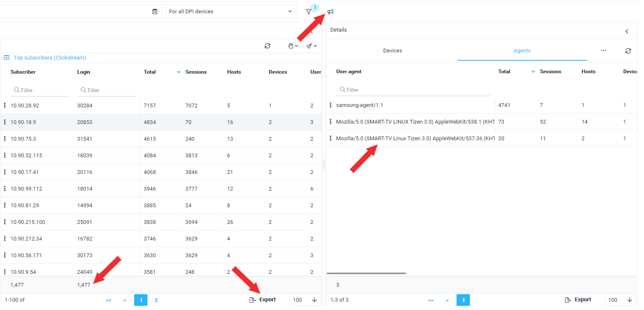The height and width of the screenshot is (310, 644).
Task: Change page size dropdown in subscribers table
Action: [305, 300]
